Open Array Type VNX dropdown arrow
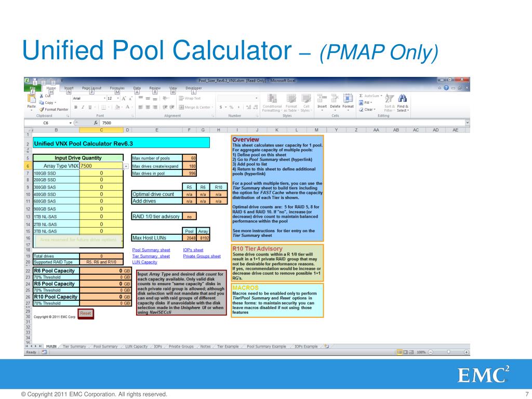Image resolution: width=532 pixels, height=399 pixels. point(126,166)
